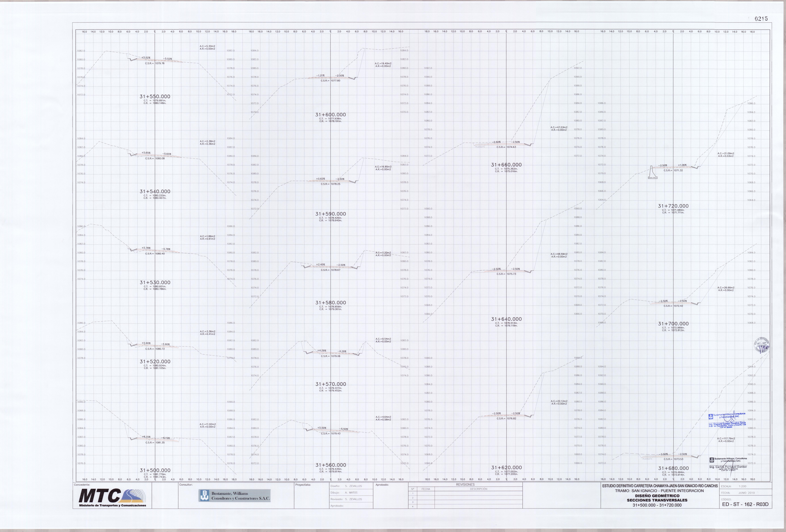
Task: Click station label 31+550.000
Action: tap(155, 97)
